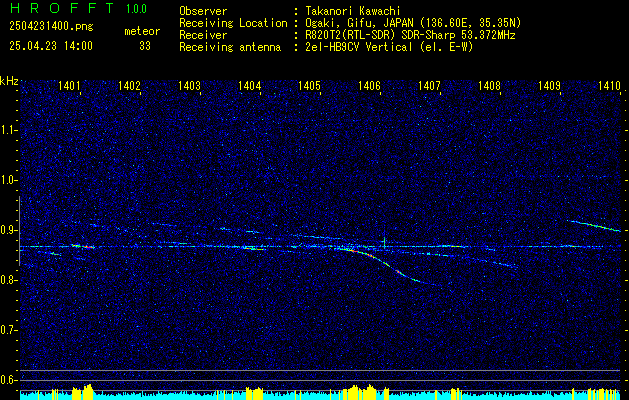Screen dimensions: 629x400
Task: Click the date stamp 25.04.23 14:00
Action: point(51,46)
